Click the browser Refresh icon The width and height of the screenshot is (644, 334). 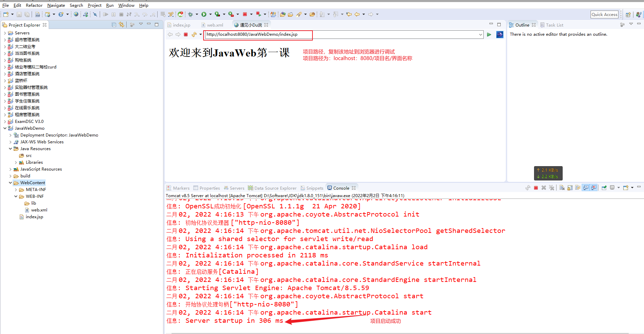(194, 34)
